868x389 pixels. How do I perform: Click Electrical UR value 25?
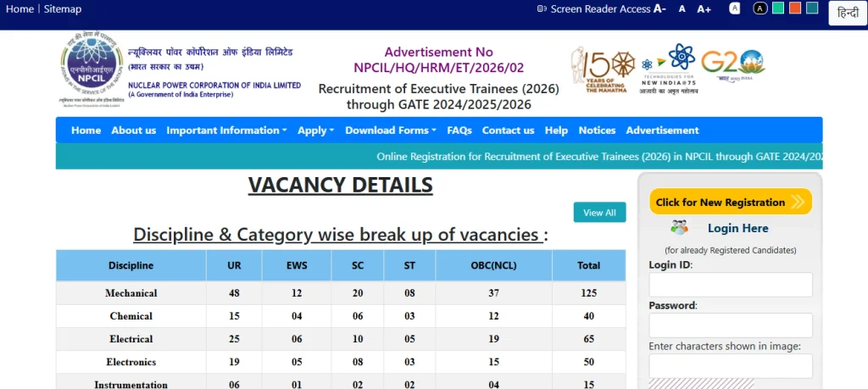pyautogui.click(x=234, y=339)
